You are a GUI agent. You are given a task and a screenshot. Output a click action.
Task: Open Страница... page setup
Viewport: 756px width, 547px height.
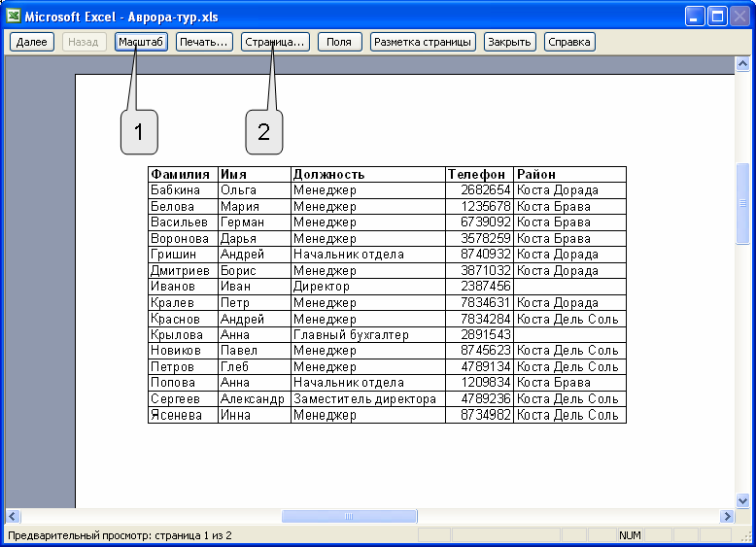tap(275, 42)
